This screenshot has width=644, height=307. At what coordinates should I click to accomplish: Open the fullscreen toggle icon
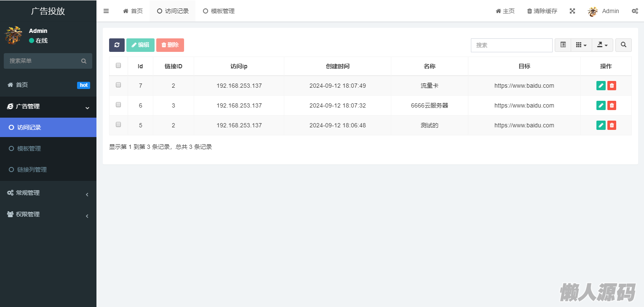point(572,11)
